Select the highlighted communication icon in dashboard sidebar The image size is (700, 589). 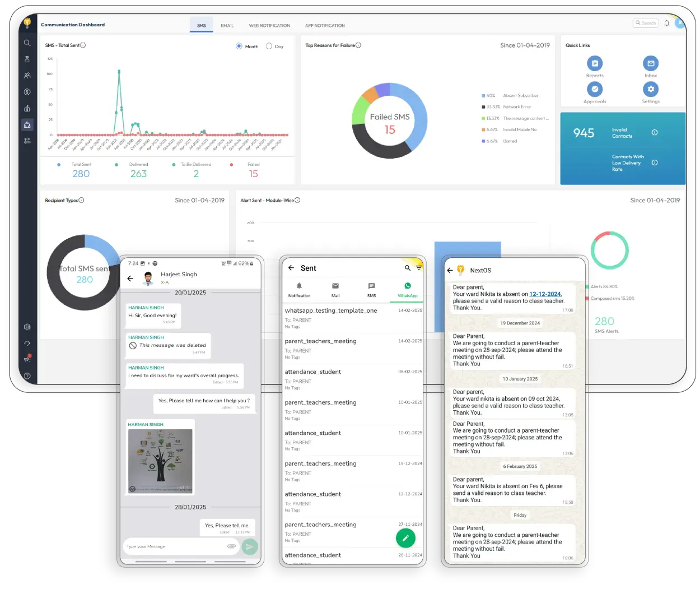point(27,125)
